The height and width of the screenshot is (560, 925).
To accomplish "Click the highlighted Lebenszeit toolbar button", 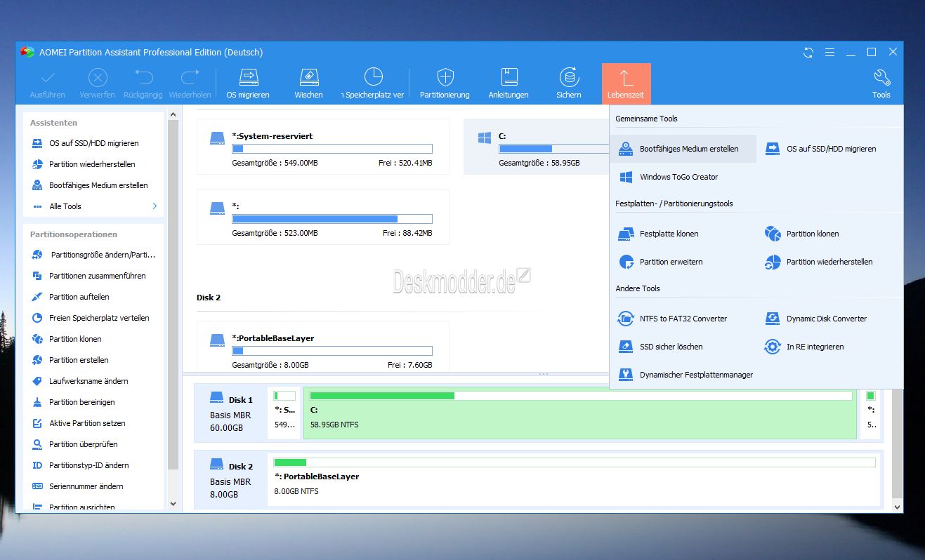I will pyautogui.click(x=626, y=84).
